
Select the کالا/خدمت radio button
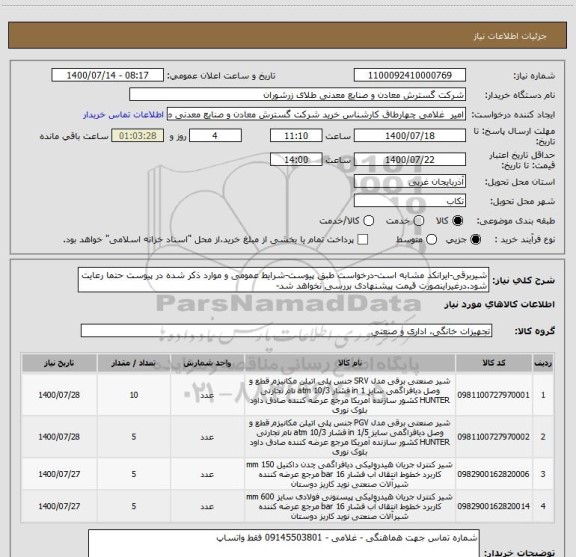click(368, 221)
